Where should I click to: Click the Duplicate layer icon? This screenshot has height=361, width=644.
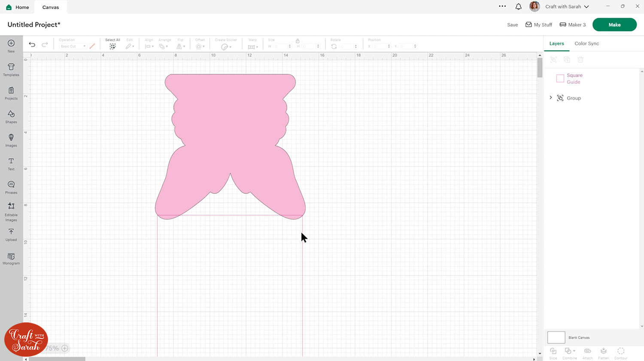coord(567,60)
